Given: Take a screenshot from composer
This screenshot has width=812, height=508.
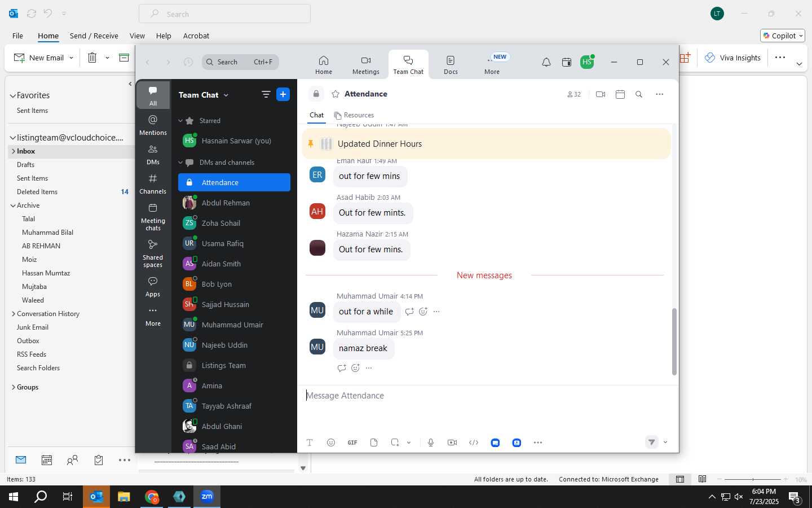Looking at the screenshot, I should coord(395,443).
